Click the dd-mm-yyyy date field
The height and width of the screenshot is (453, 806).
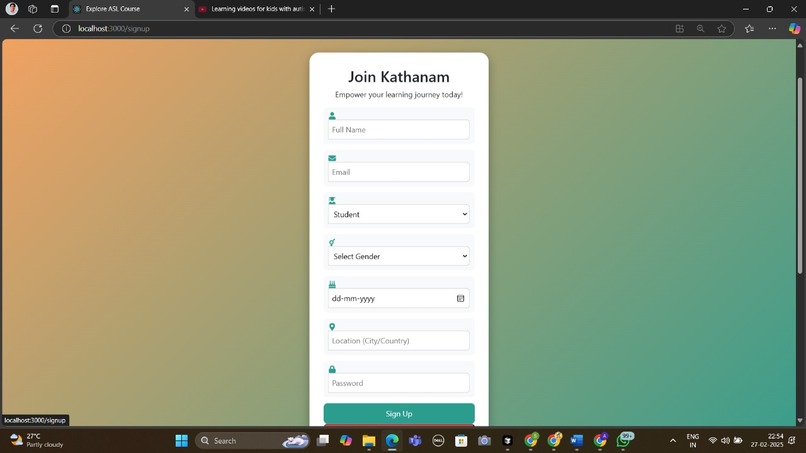[398, 298]
